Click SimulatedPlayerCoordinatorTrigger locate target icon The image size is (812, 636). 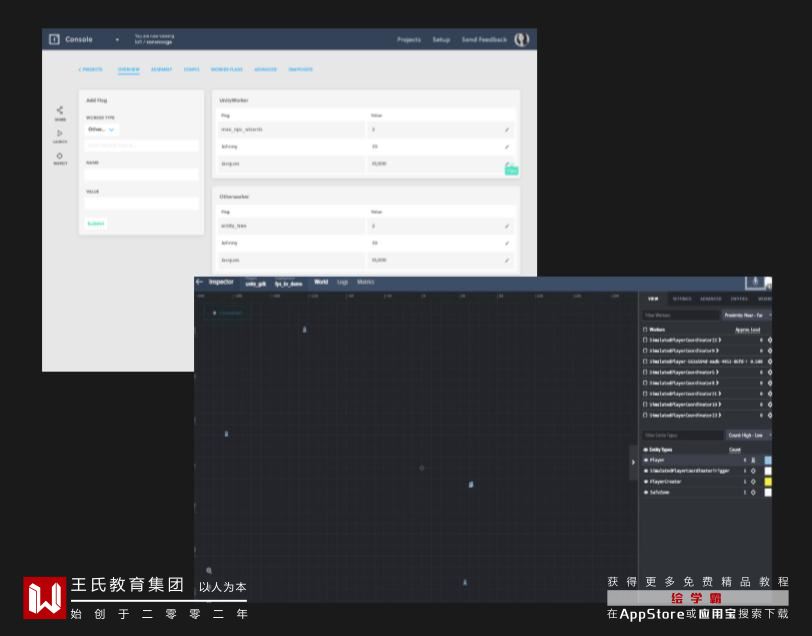(753, 471)
